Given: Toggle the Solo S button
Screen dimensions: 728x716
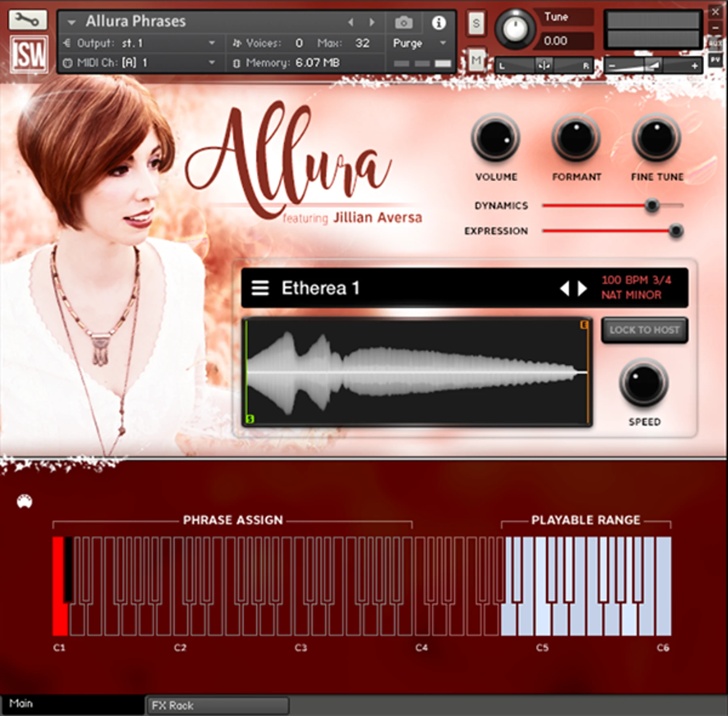Looking at the screenshot, I should (476, 23).
